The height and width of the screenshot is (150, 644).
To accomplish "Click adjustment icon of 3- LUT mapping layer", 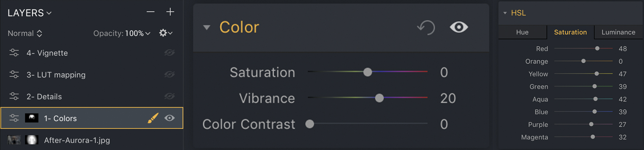I will click(14, 75).
